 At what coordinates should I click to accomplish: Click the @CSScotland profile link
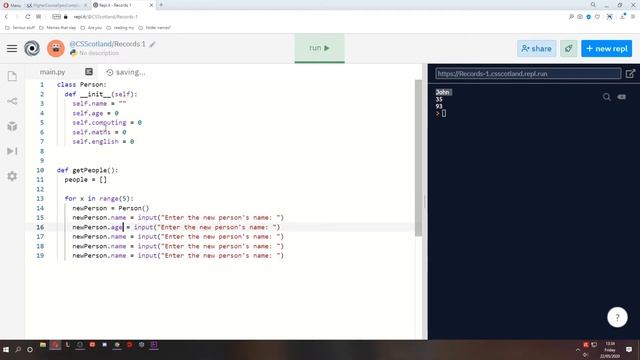[x=90, y=44]
